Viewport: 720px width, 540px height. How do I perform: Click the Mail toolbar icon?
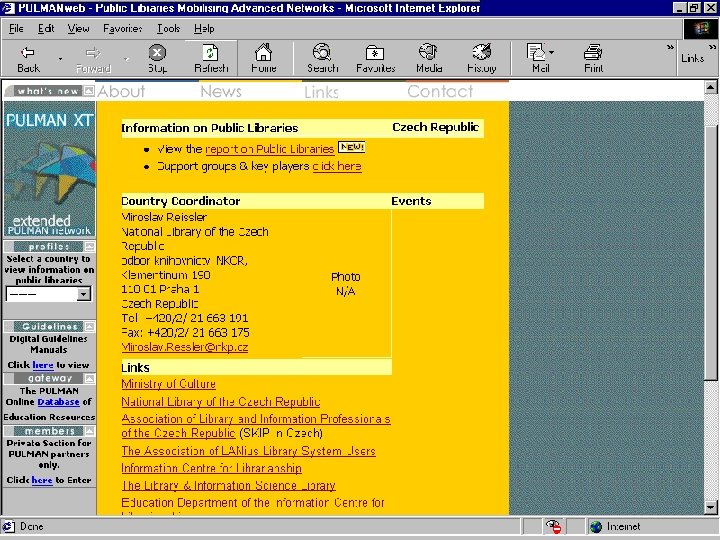(x=536, y=59)
